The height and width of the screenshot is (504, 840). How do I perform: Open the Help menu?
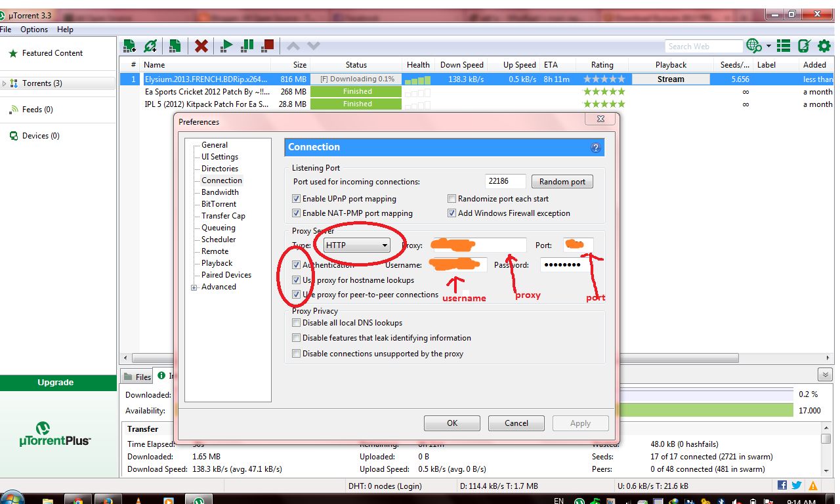pos(65,30)
